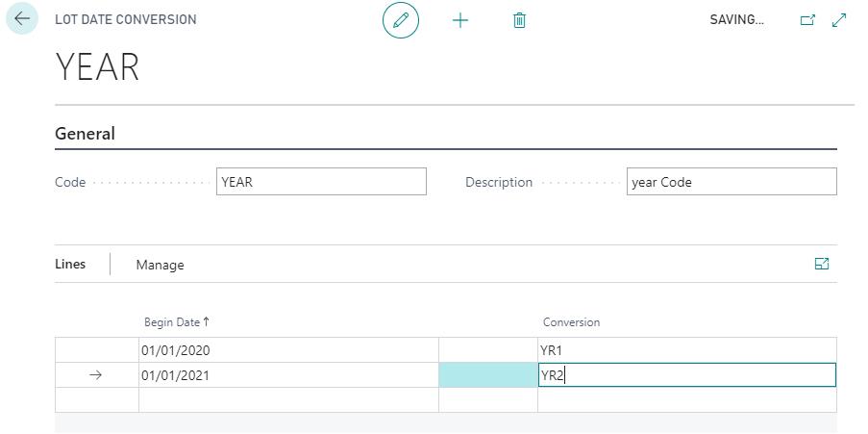This screenshot has width=868, height=434.
Task: Click the YR2 conversion input cell
Action: 686,375
